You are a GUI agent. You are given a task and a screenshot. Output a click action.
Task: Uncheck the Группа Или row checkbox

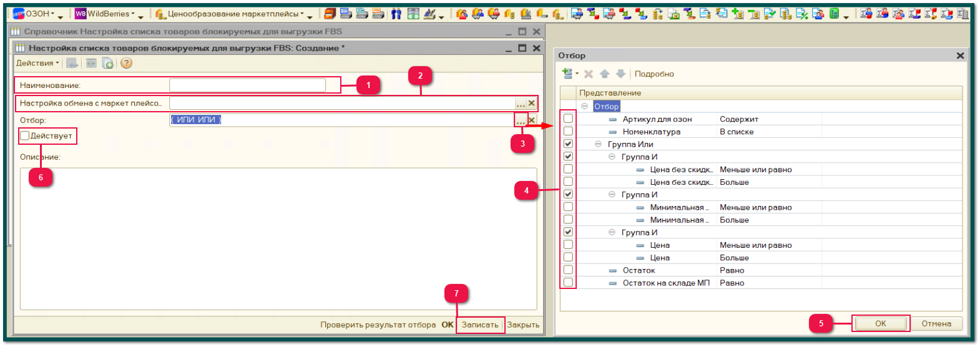coord(568,144)
